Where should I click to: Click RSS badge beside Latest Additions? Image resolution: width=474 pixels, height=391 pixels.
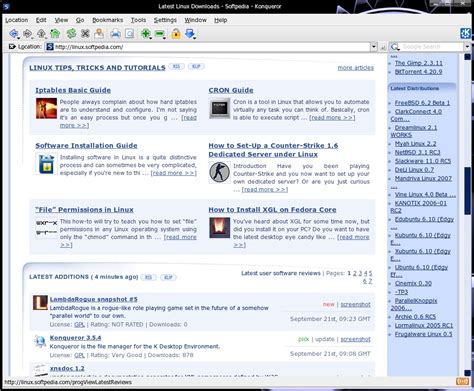[148, 277]
